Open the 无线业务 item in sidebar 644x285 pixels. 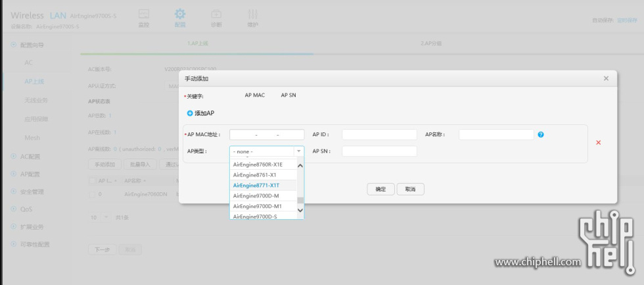coord(36,100)
